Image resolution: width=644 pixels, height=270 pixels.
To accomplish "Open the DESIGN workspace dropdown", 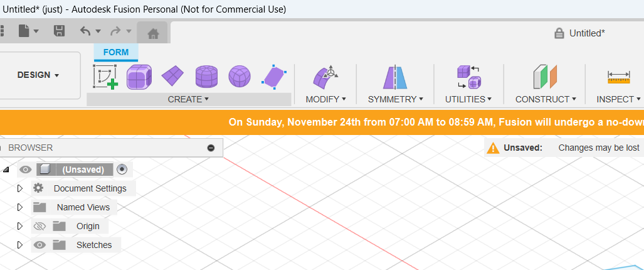I will (x=39, y=75).
